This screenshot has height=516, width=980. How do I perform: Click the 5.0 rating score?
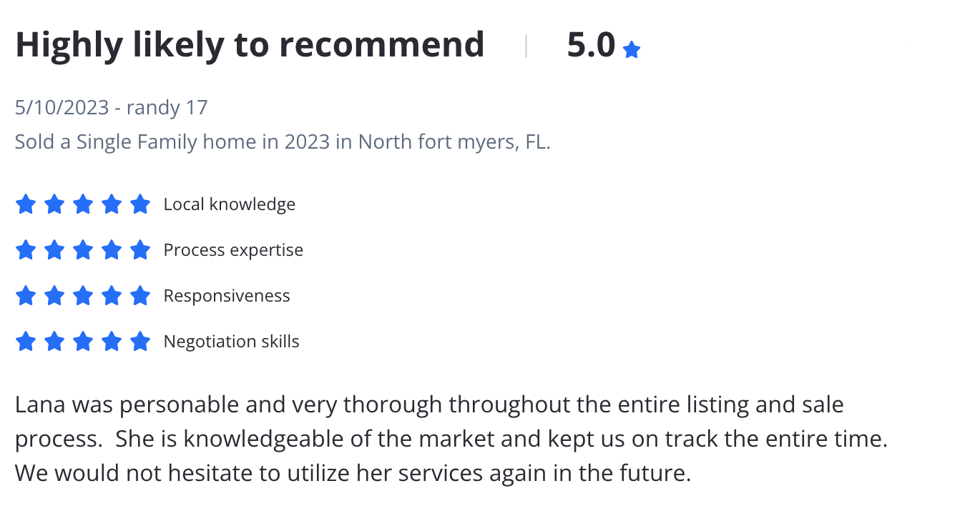click(591, 45)
